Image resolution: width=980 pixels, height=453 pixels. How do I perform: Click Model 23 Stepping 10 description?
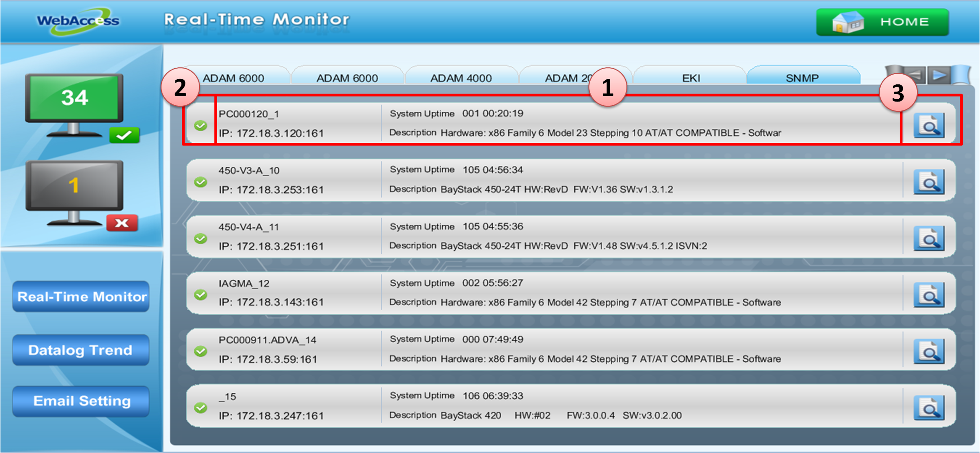point(611,133)
